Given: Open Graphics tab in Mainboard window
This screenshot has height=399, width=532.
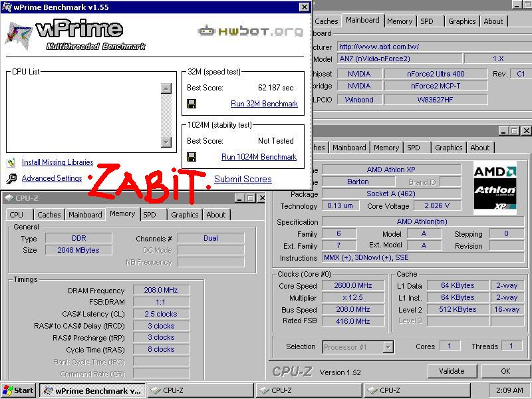Looking at the screenshot, I should coord(462,21).
